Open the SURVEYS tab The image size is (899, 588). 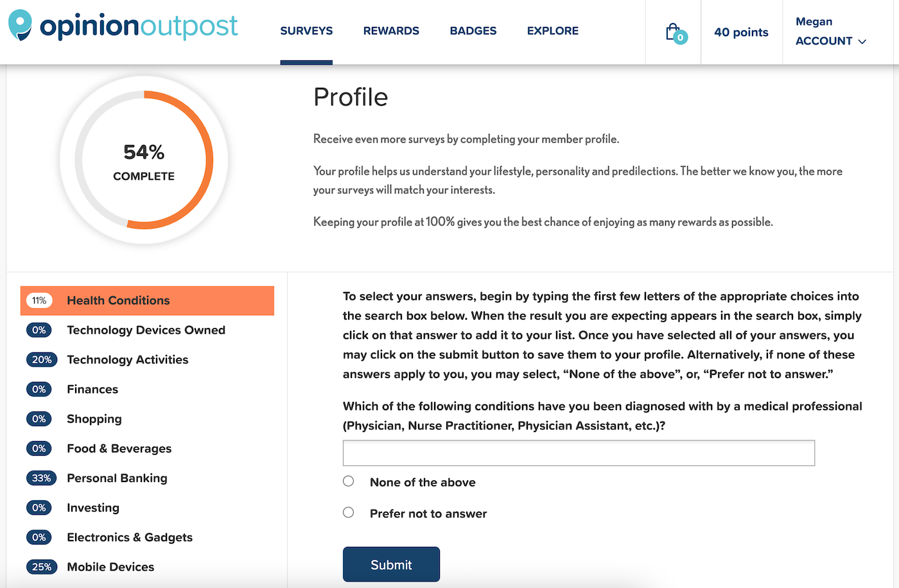tap(306, 30)
